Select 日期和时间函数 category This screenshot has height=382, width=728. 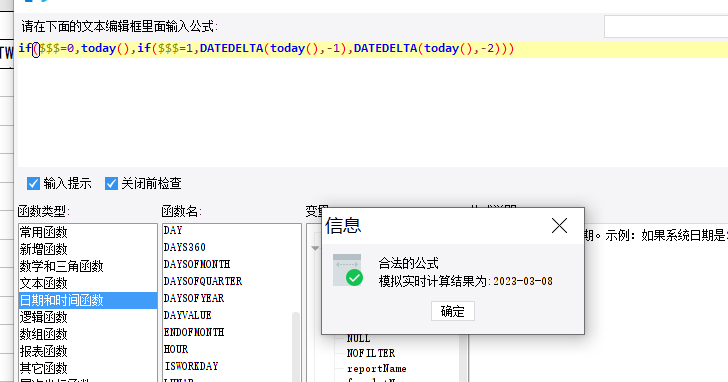click(88, 300)
